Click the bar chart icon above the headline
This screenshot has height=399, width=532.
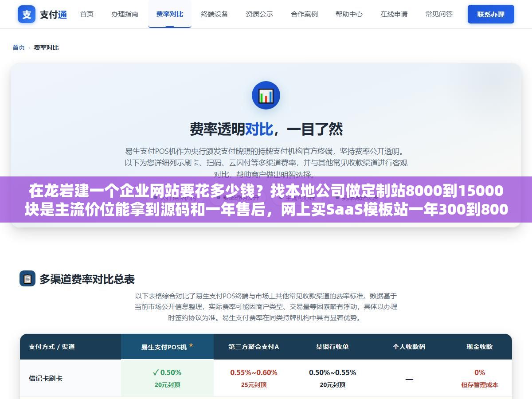tap(266, 95)
